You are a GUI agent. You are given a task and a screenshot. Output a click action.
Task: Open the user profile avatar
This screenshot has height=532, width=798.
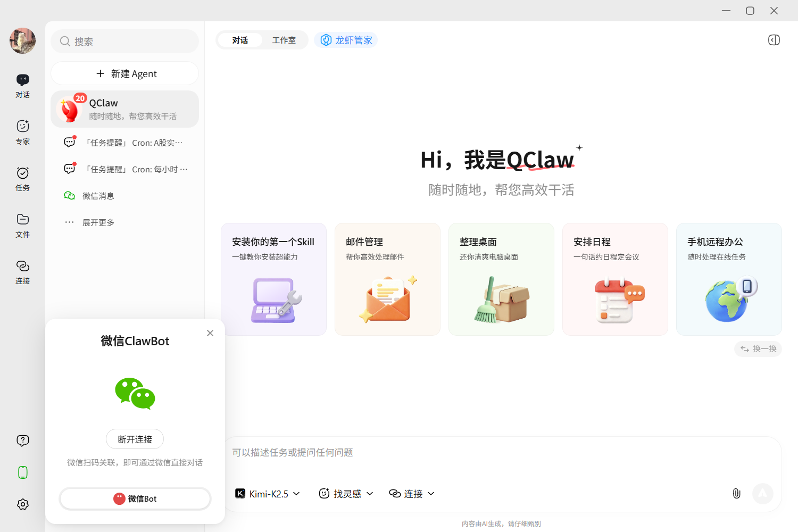22,41
